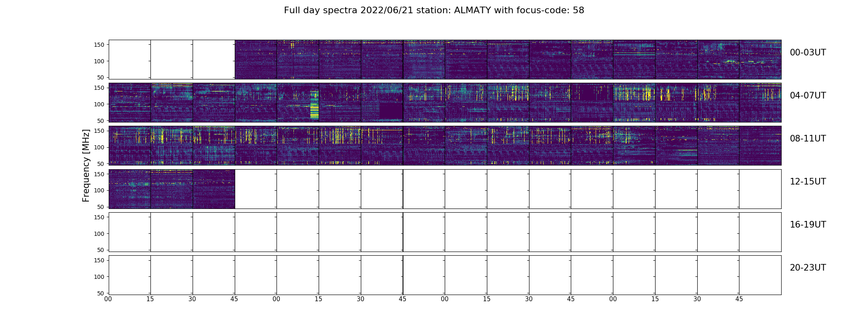The width and height of the screenshot is (868, 331).
Task: Pick the 150 tick of the 20-23UT row
Action: click(x=98, y=260)
